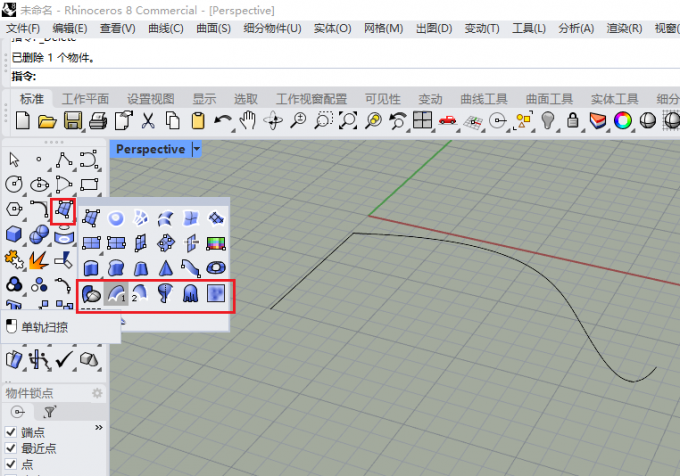
Task: Select the Box solid tool
Action: (x=14, y=235)
